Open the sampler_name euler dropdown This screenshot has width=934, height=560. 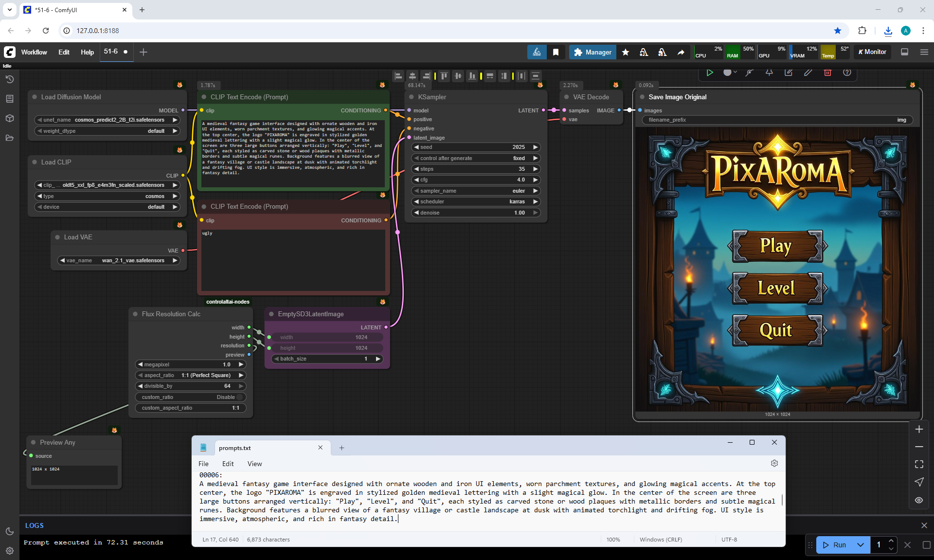[x=476, y=191]
